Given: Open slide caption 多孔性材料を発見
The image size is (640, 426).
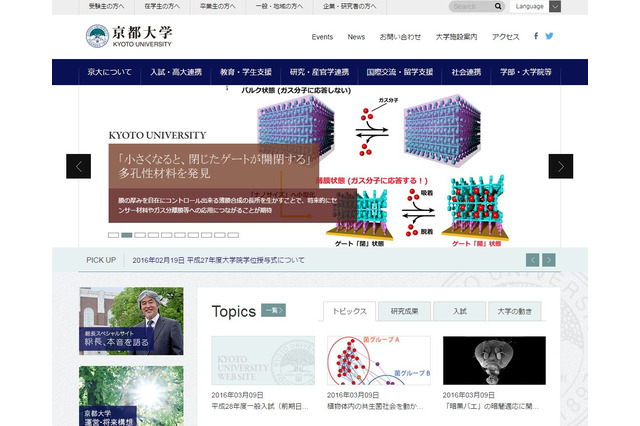Looking at the screenshot, I should pos(164,173).
